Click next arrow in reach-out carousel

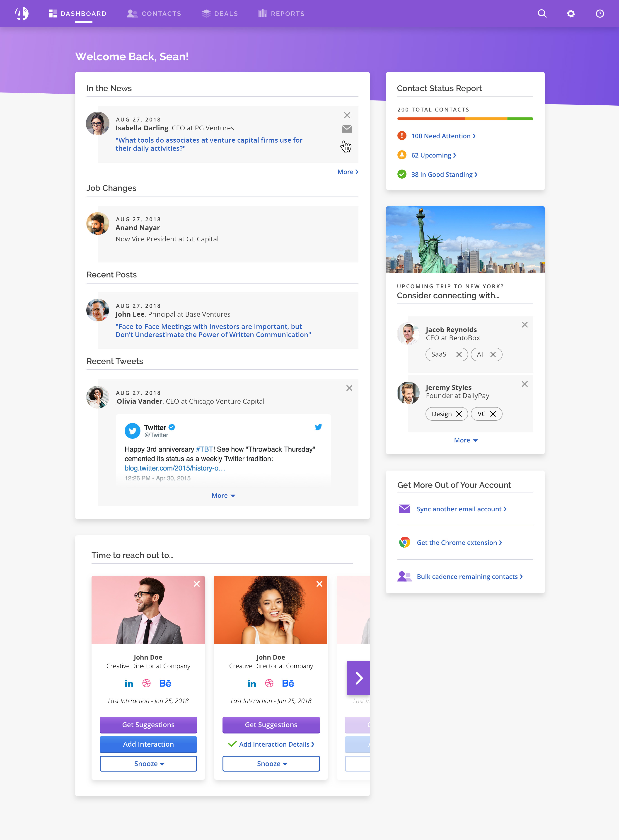(x=358, y=678)
